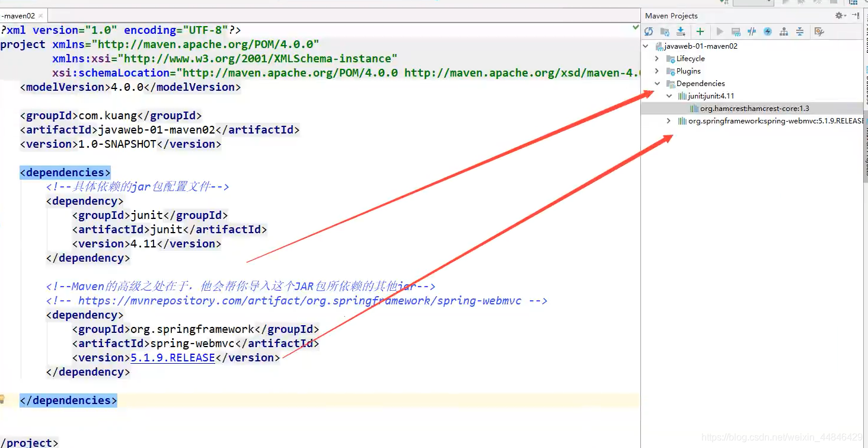Image resolution: width=868 pixels, height=448 pixels.
Task: Open the mvnrepository.com spring-webmvc link
Action: (299, 301)
